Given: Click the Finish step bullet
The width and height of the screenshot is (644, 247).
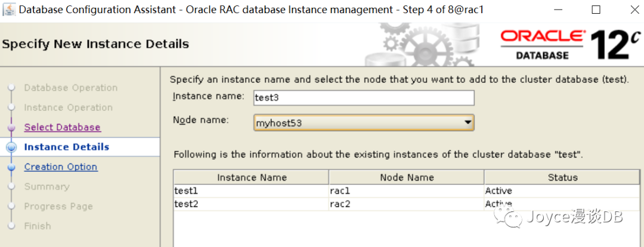Looking at the screenshot, I should [x=11, y=226].
